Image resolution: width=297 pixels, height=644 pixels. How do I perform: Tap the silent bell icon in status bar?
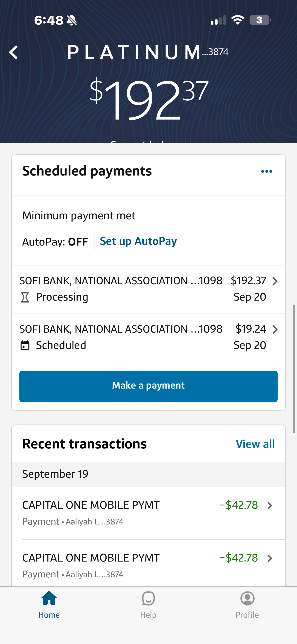pyautogui.click(x=72, y=20)
